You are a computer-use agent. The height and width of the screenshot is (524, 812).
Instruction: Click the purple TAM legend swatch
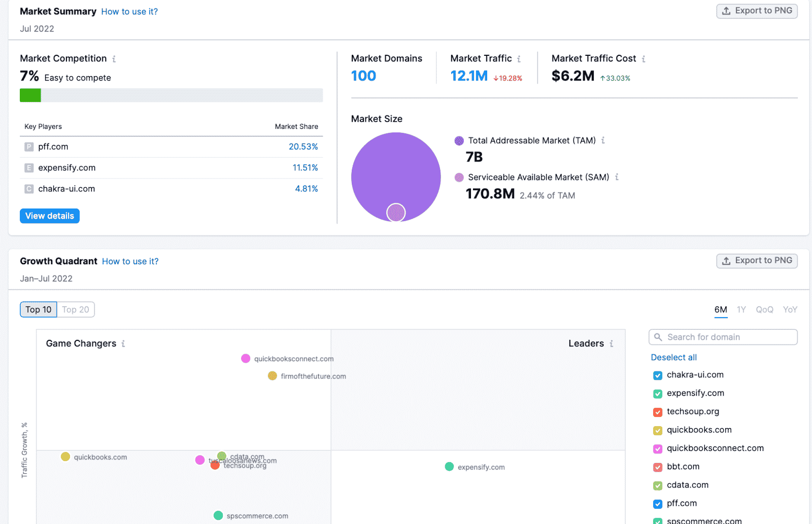point(459,141)
